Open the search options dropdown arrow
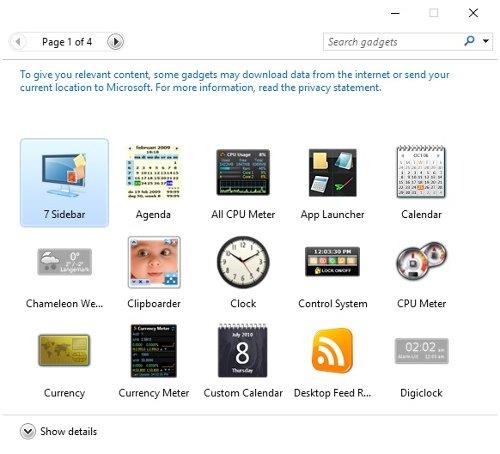The image size is (500, 454). point(486,41)
